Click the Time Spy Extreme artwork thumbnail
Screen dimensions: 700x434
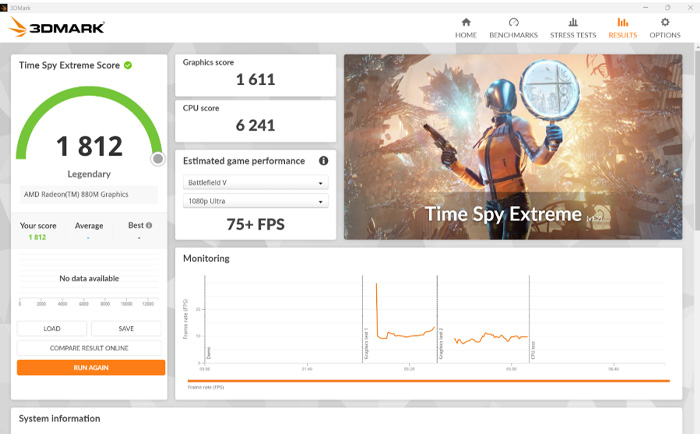click(506, 146)
